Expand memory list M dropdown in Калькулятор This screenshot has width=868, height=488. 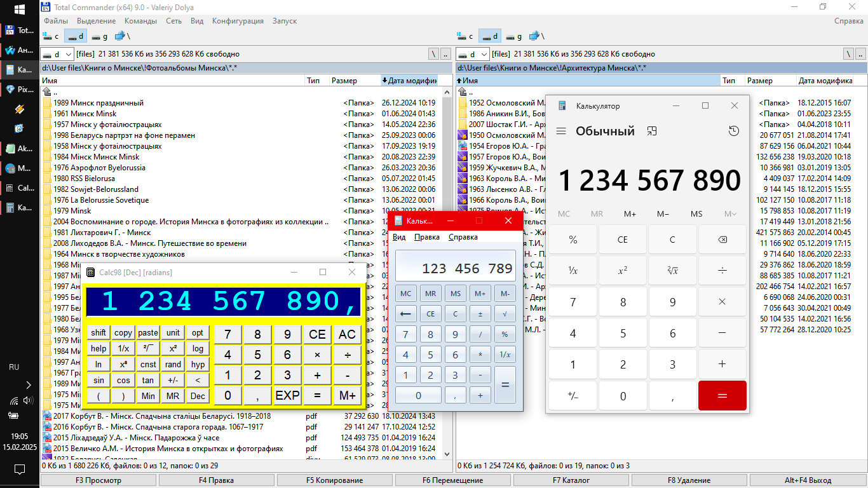coord(730,213)
